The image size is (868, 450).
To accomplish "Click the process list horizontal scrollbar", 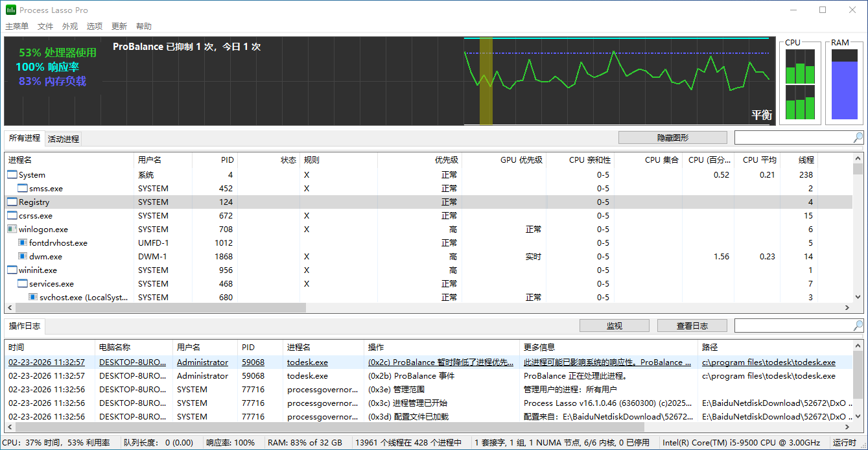I will [x=156, y=307].
